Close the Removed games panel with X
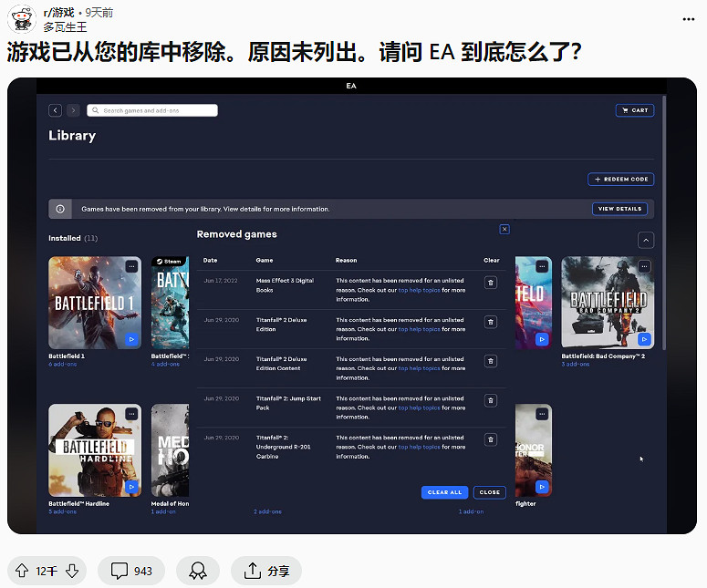The height and width of the screenshot is (588, 707). tap(504, 230)
